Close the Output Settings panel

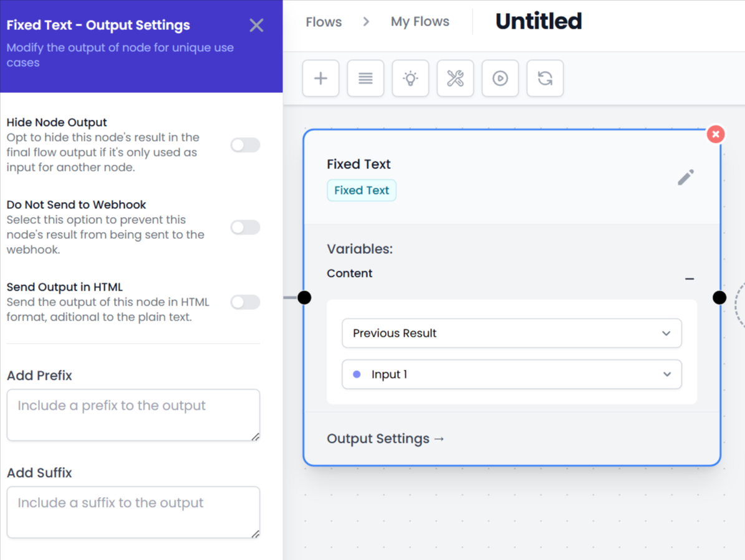pyautogui.click(x=256, y=26)
